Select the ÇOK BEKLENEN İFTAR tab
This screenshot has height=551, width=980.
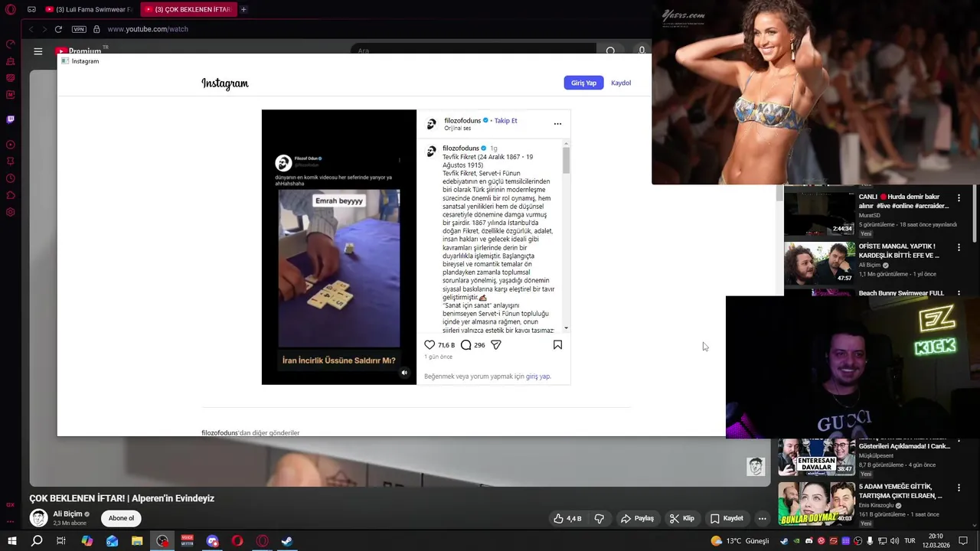coord(188,9)
